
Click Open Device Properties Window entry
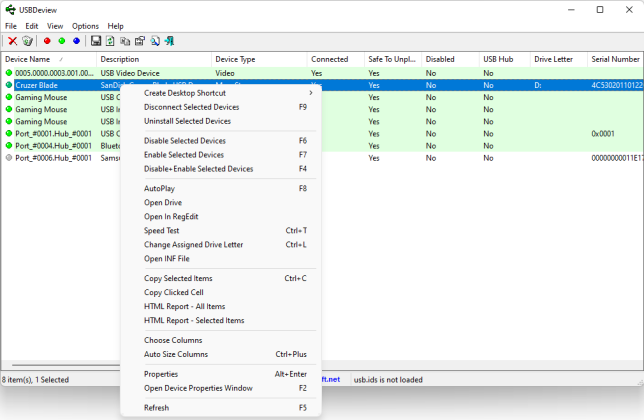point(198,388)
